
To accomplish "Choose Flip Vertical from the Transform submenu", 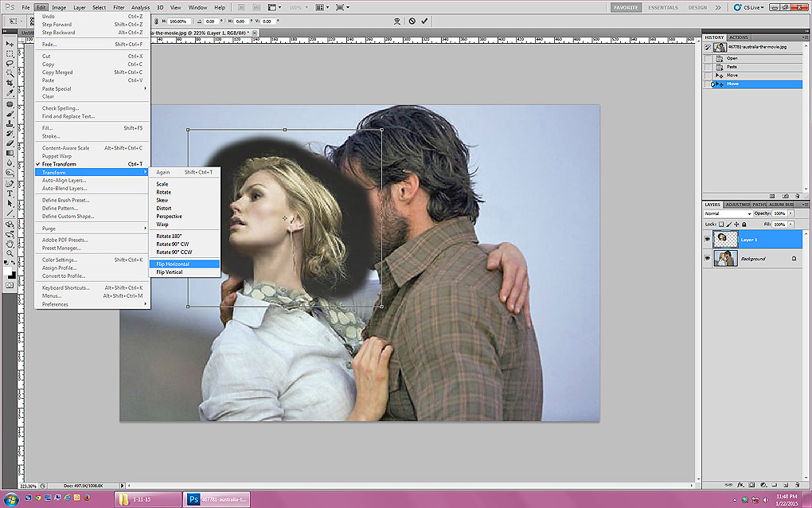I will 170,272.
